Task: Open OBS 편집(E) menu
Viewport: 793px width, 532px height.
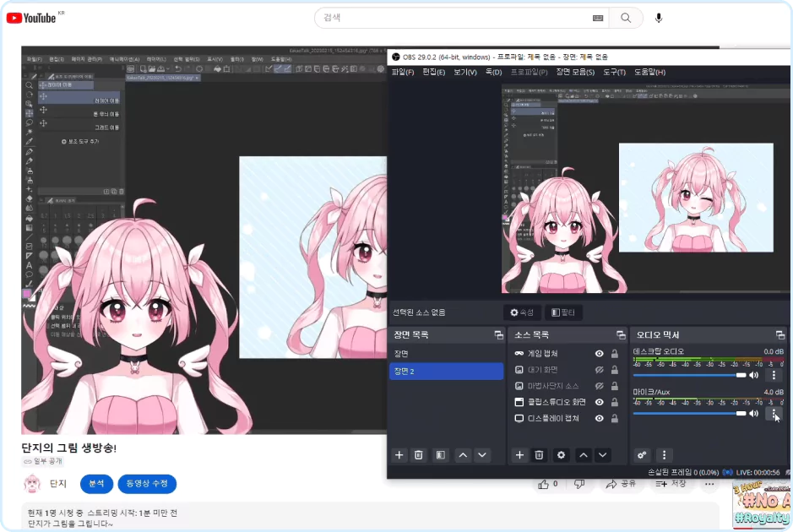Action: point(434,73)
